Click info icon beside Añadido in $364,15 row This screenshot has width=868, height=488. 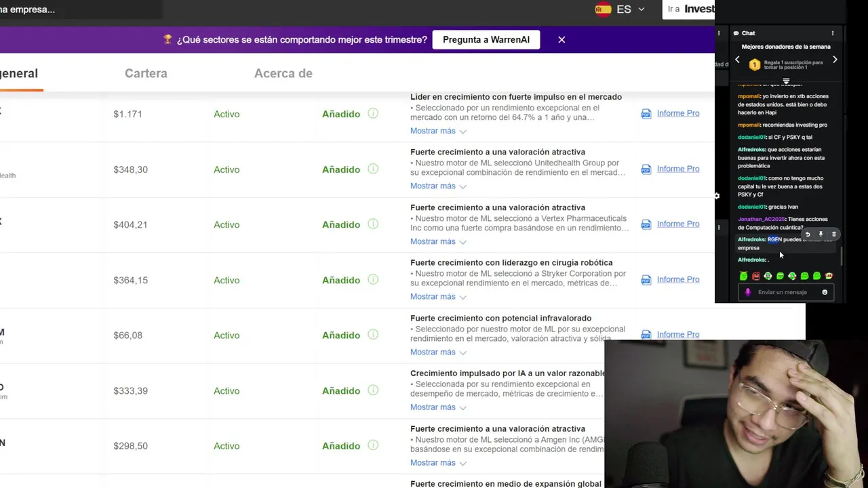(x=373, y=279)
